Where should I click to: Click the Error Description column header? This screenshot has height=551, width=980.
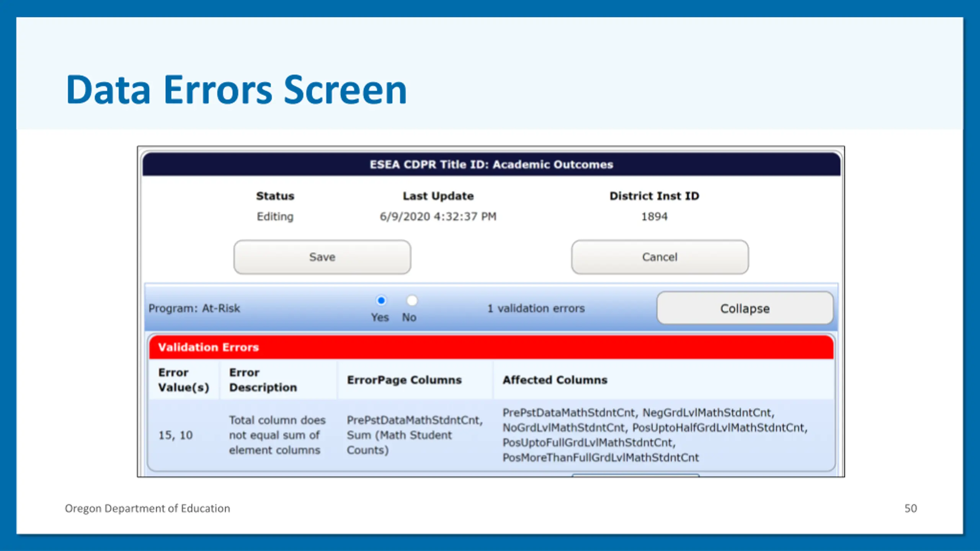(263, 380)
